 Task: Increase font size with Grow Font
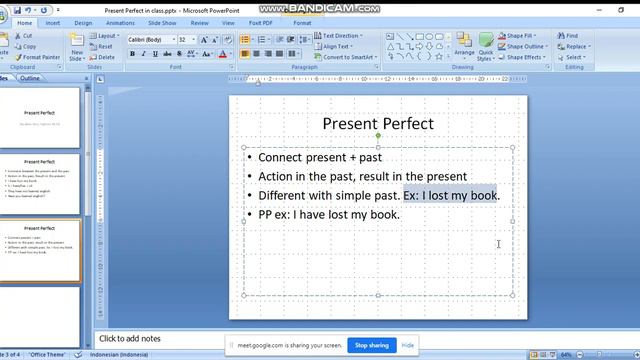click(204, 40)
